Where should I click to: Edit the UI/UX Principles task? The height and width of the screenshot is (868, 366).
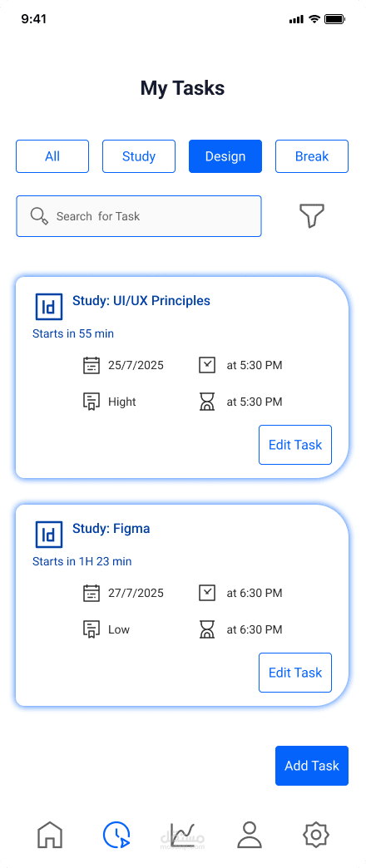(295, 445)
